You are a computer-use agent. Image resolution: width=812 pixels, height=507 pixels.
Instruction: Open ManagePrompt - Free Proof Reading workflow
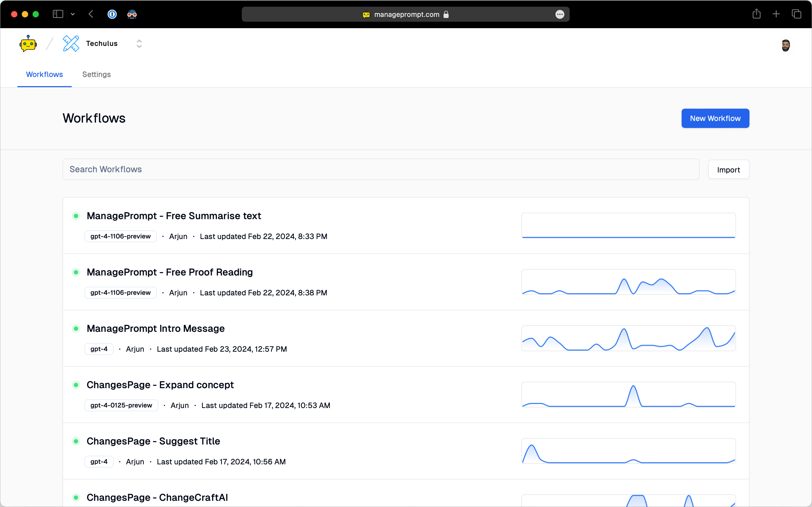tap(170, 272)
